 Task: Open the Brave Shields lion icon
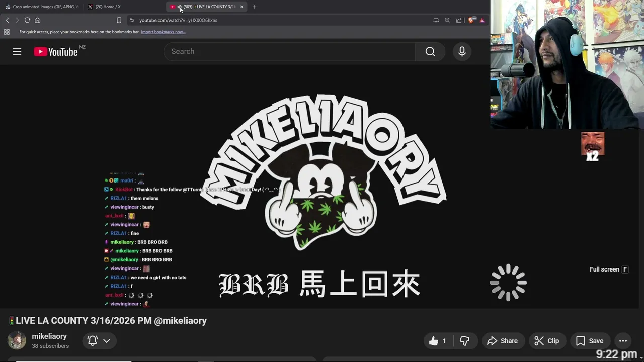coord(471,20)
